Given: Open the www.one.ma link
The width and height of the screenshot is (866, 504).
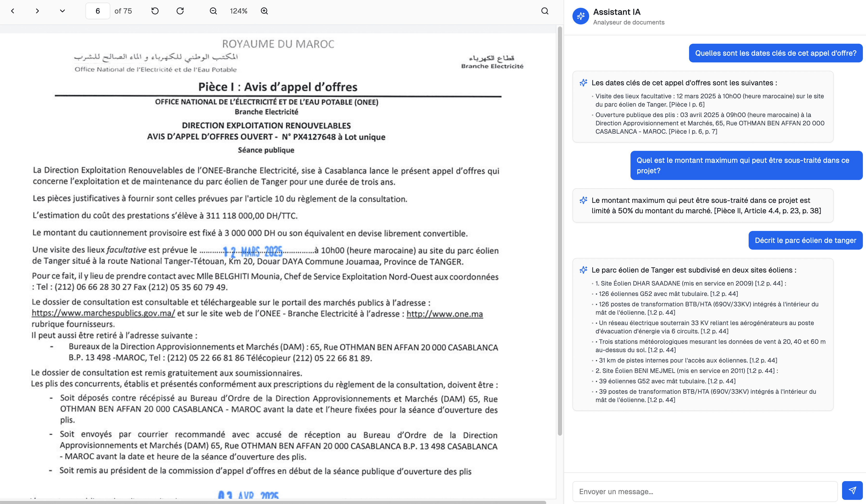Looking at the screenshot, I should [x=445, y=314].
